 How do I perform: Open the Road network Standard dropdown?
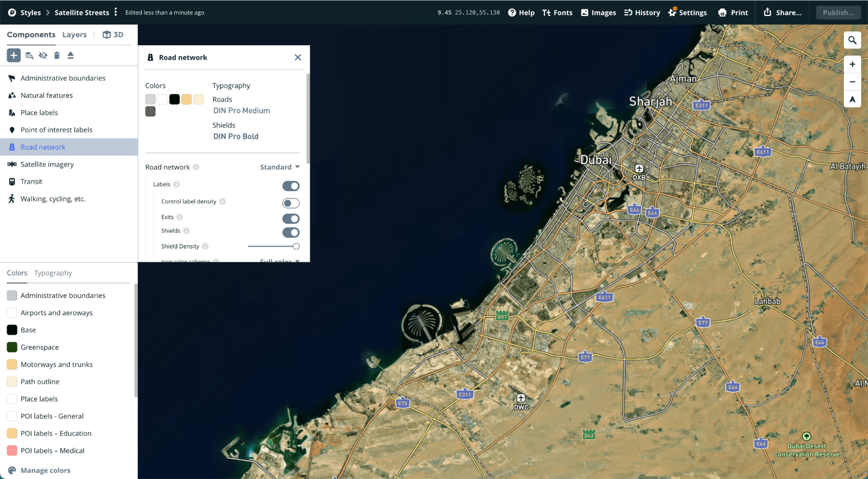pos(280,167)
